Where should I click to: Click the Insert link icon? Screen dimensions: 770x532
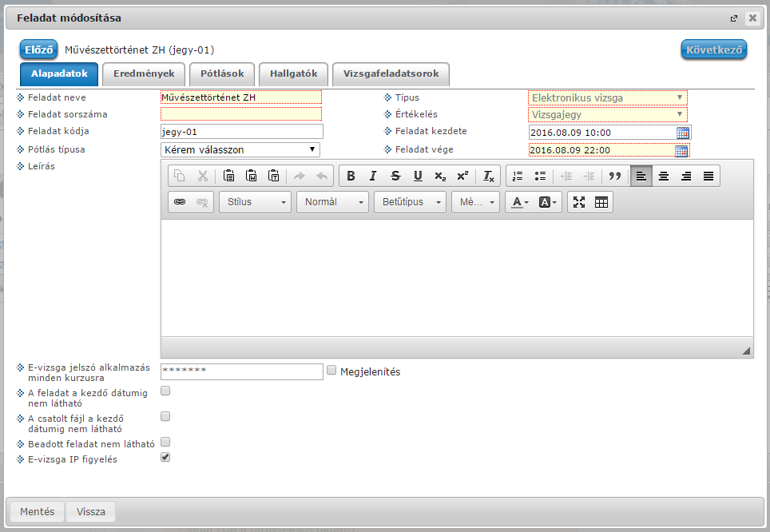(180, 202)
